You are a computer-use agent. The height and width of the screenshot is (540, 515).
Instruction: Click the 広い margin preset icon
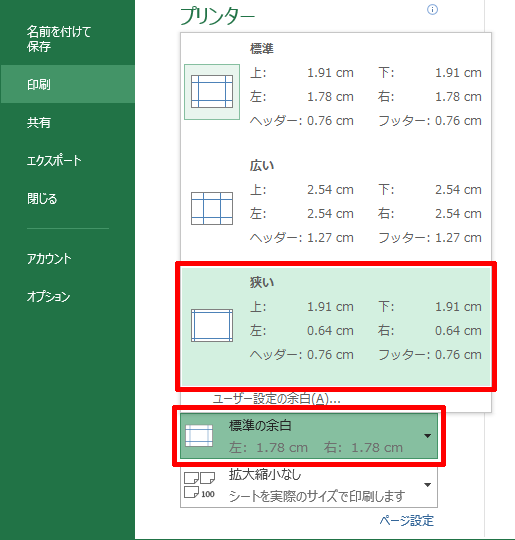(212, 208)
